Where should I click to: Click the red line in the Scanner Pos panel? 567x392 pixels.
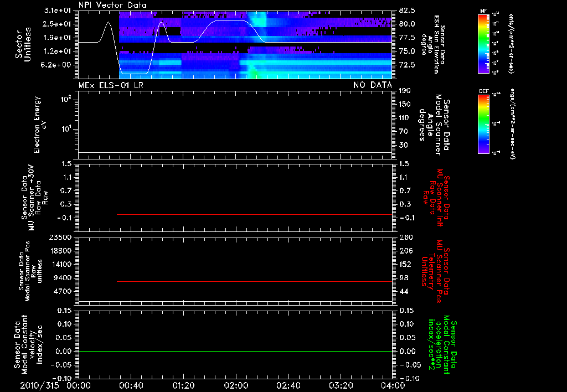(x=254, y=281)
